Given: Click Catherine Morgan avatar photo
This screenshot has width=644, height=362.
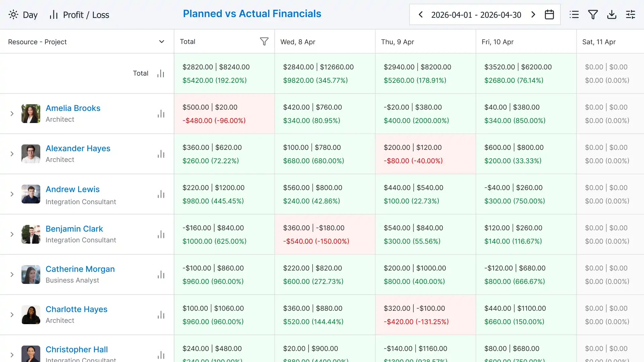Looking at the screenshot, I should tap(31, 275).
